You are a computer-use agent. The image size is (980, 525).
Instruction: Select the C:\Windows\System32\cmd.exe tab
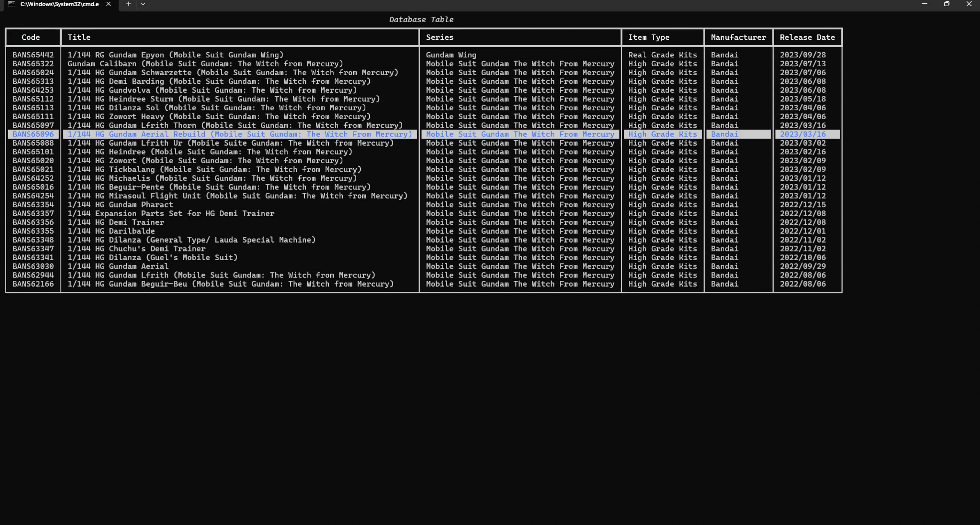pos(59,4)
